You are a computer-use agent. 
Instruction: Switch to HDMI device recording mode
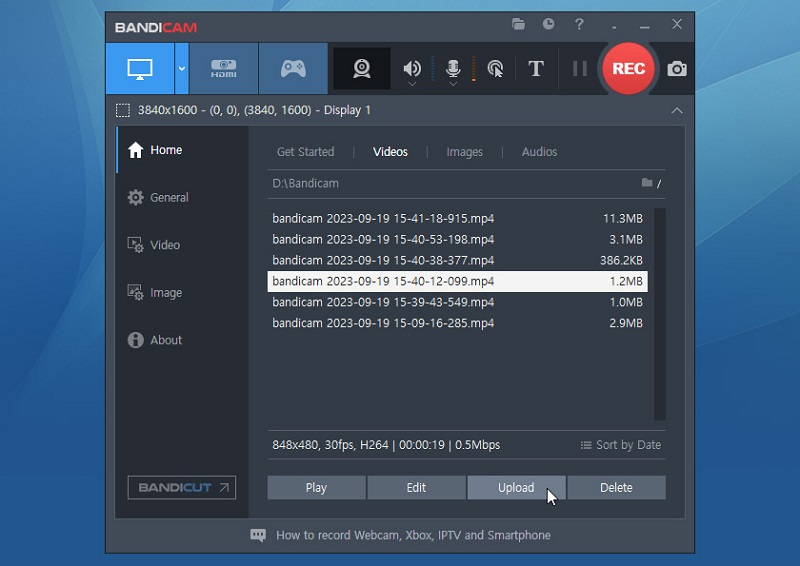[x=223, y=68]
